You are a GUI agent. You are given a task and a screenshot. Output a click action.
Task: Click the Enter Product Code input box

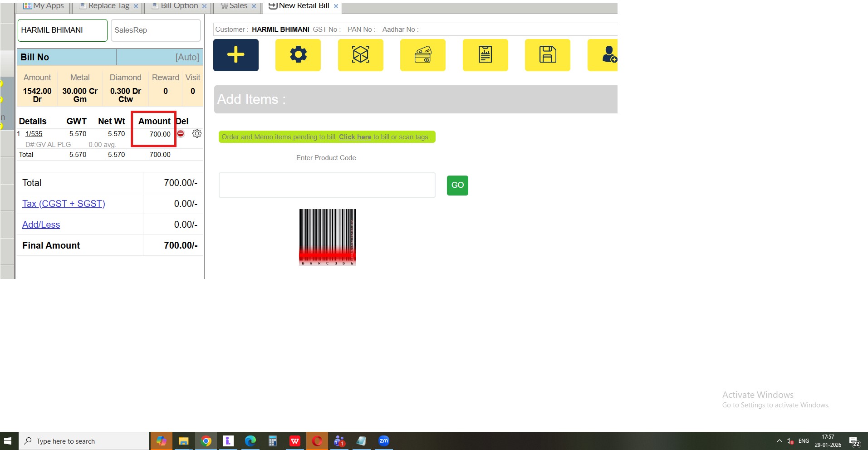pyautogui.click(x=327, y=185)
